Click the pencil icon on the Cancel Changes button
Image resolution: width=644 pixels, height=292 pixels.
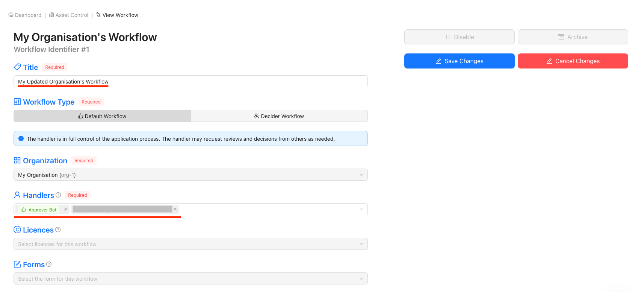click(x=549, y=61)
